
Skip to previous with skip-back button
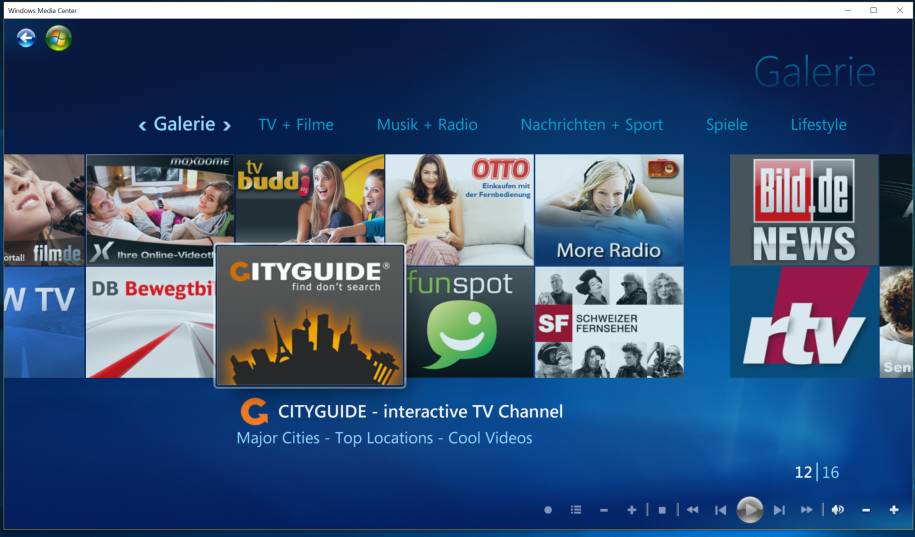721,510
